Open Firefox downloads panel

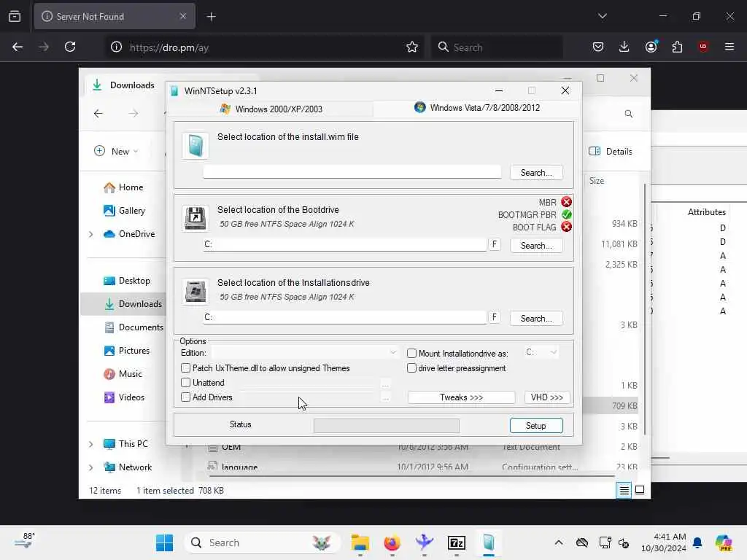pyautogui.click(x=624, y=47)
